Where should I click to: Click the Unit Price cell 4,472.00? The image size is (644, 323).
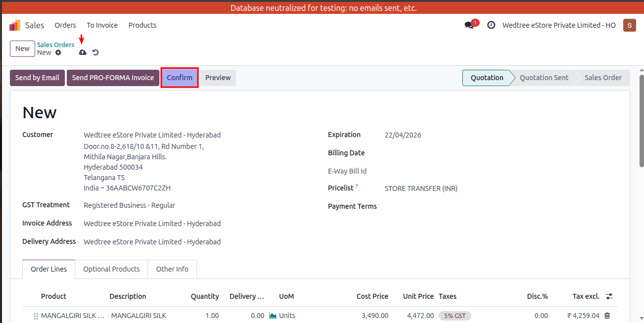click(420, 316)
